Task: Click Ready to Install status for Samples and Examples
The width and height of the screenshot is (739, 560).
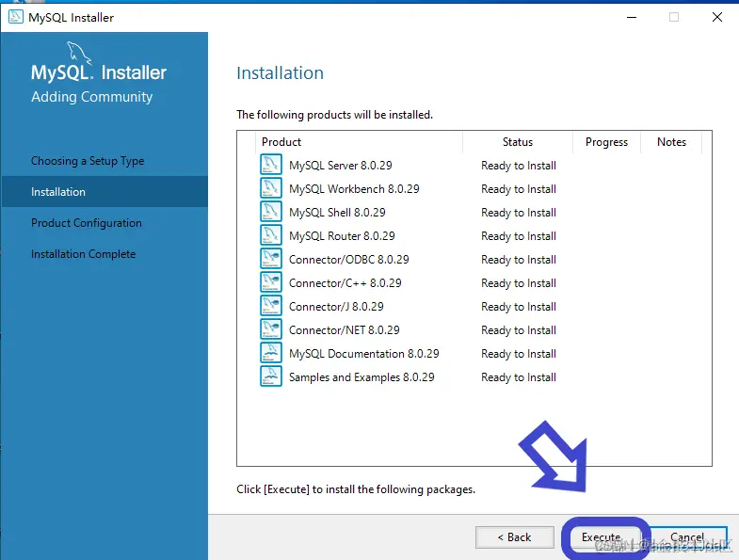Action: [x=519, y=377]
